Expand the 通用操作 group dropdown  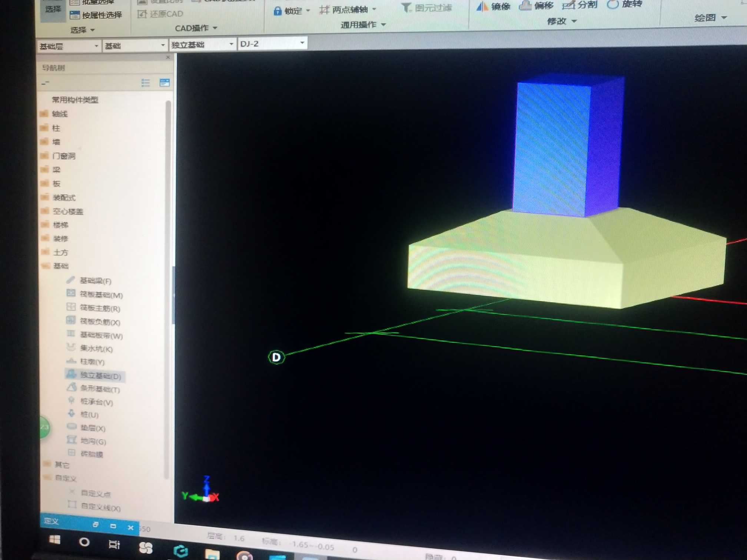384,25
